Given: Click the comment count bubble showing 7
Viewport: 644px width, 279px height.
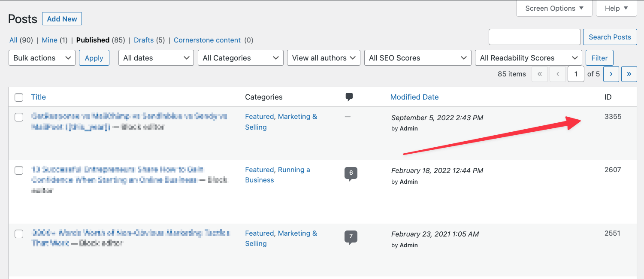Looking at the screenshot, I should (351, 236).
